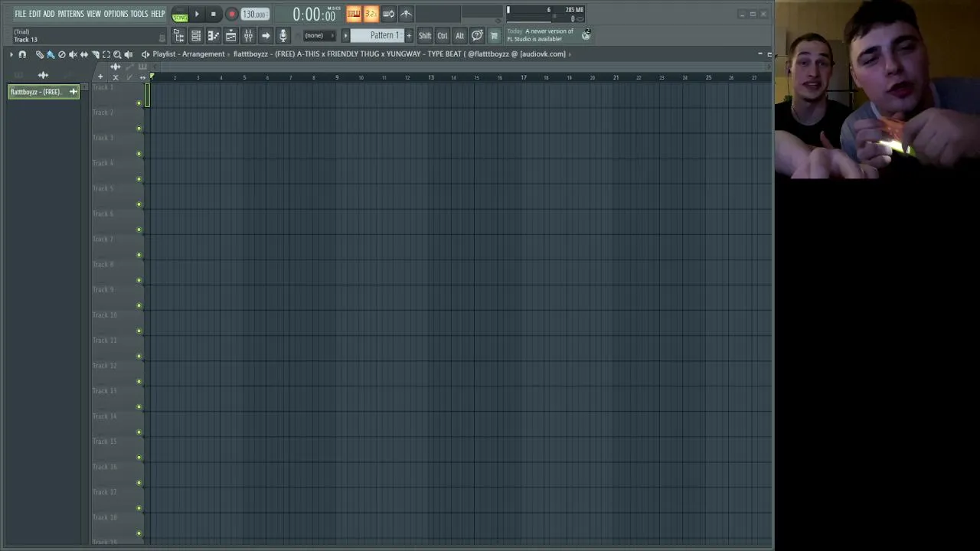Toggle mute dot for Track 9

(x=139, y=305)
